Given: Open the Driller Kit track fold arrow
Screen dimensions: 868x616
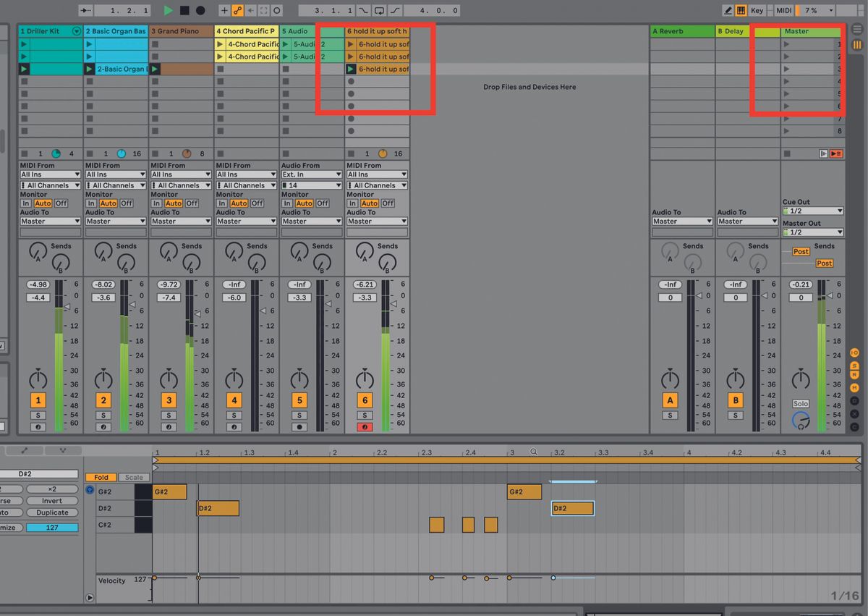Looking at the screenshot, I should (76, 31).
